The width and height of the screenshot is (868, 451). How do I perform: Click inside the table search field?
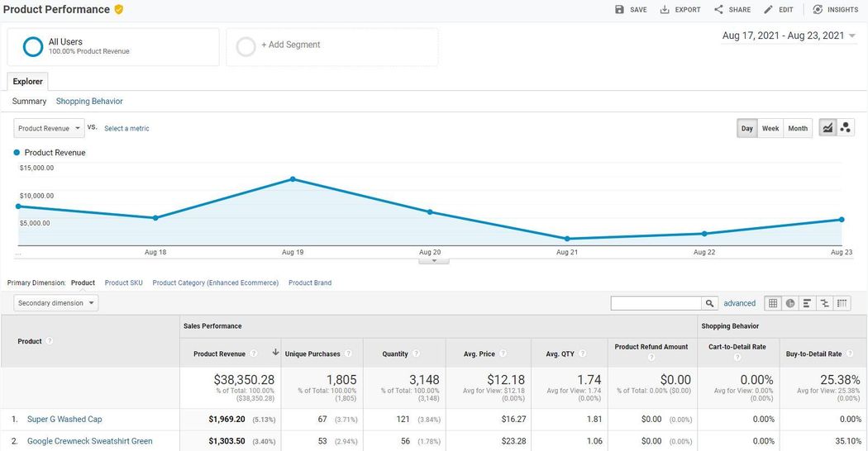click(x=656, y=303)
